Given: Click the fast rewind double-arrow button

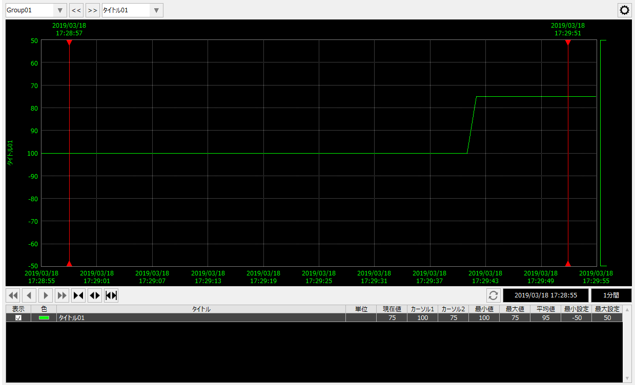Looking at the screenshot, I should 13,296.
